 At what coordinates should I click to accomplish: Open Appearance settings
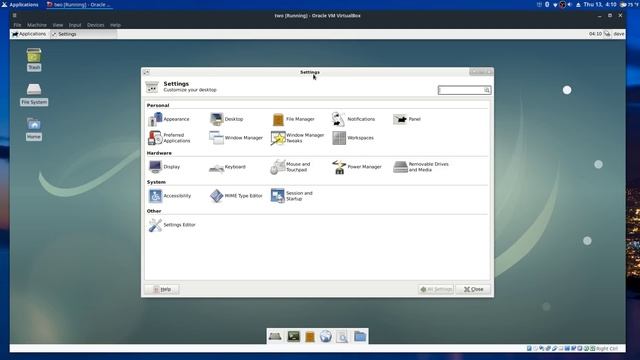click(x=169, y=119)
